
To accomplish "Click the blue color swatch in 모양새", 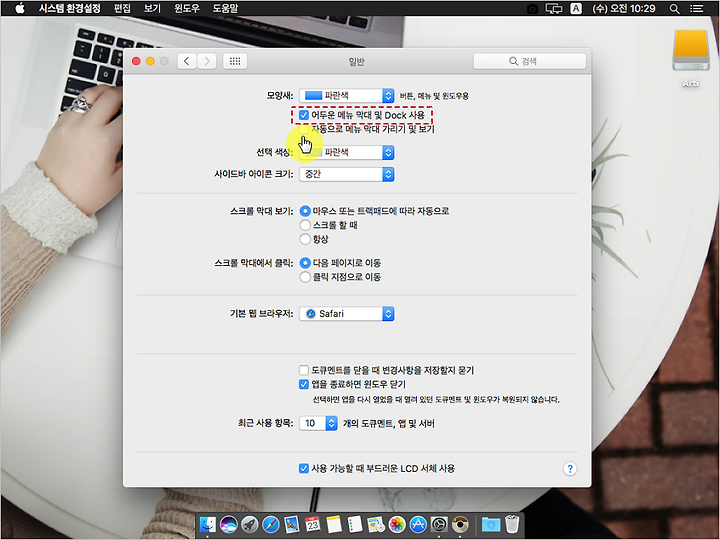I will pyautogui.click(x=313, y=96).
